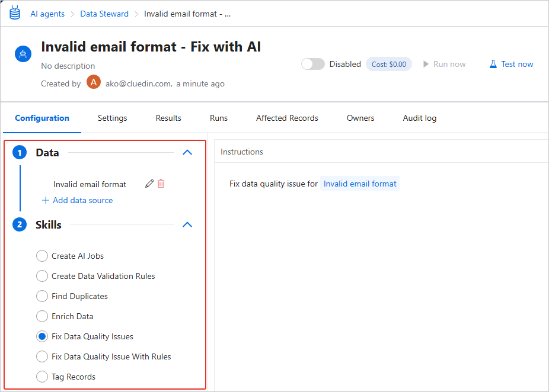Select the Find Duplicates skill
Viewport: 549px width, 392px height.
tap(42, 296)
